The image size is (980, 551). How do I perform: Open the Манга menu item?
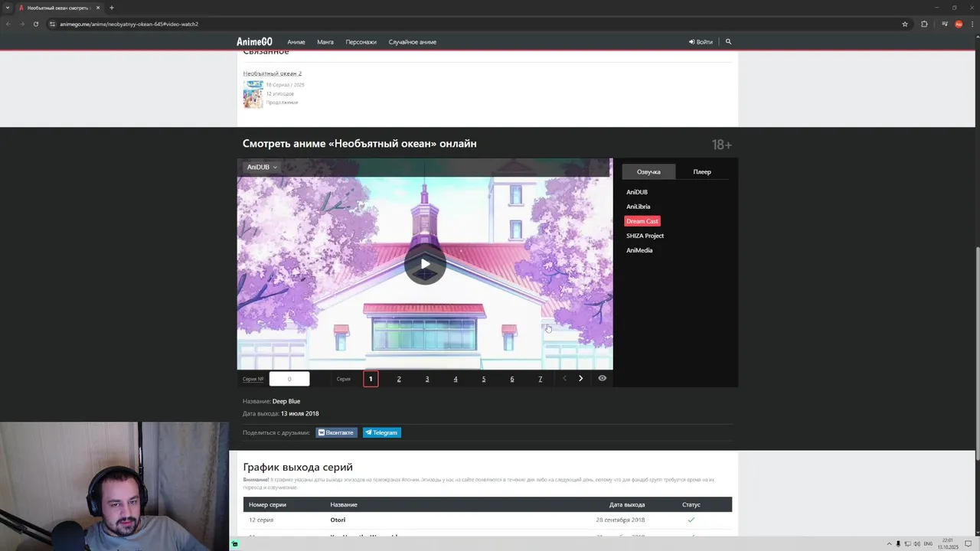coord(325,42)
